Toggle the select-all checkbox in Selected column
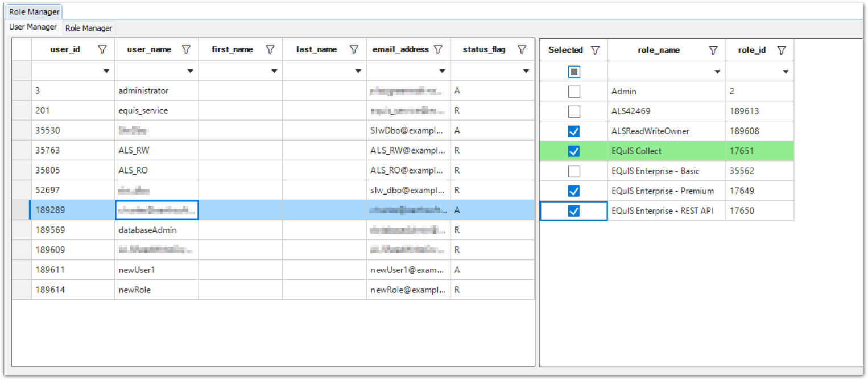The width and height of the screenshot is (868, 380). click(x=573, y=71)
